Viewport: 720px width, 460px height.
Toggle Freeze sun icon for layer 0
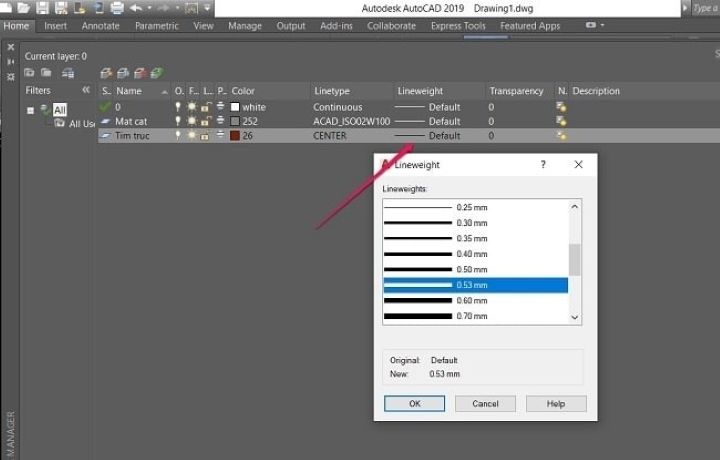[191, 107]
